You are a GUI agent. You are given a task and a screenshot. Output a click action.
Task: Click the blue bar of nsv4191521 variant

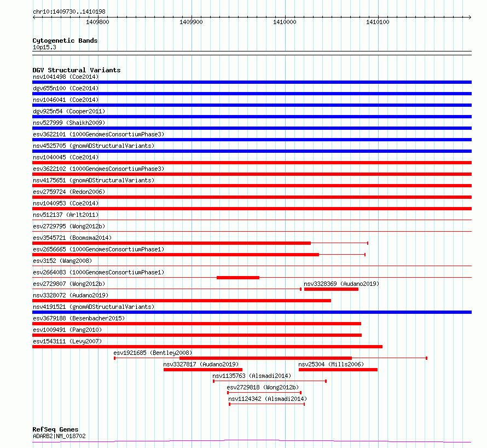tap(252, 312)
